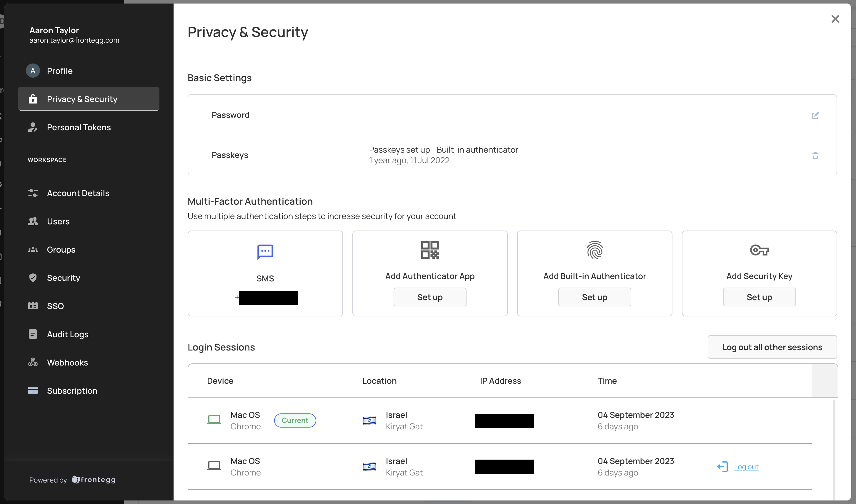The width and height of the screenshot is (856, 504).
Task: Click the Profile avatar letter A
Action: pos(33,71)
